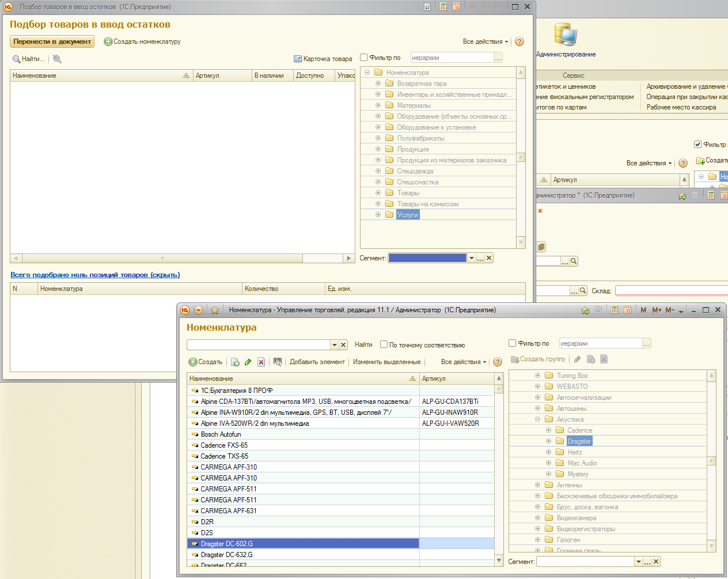Enable Фильтр по checkbox in Номенклатура window
This screenshot has width=728, height=579.
click(x=512, y=343)
